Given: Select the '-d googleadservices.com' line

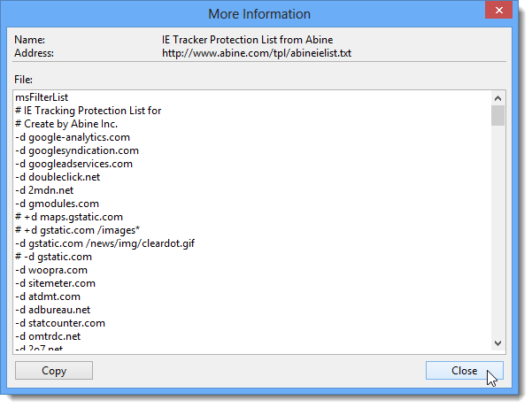Looking at the screenshot, I should point(74,164).
